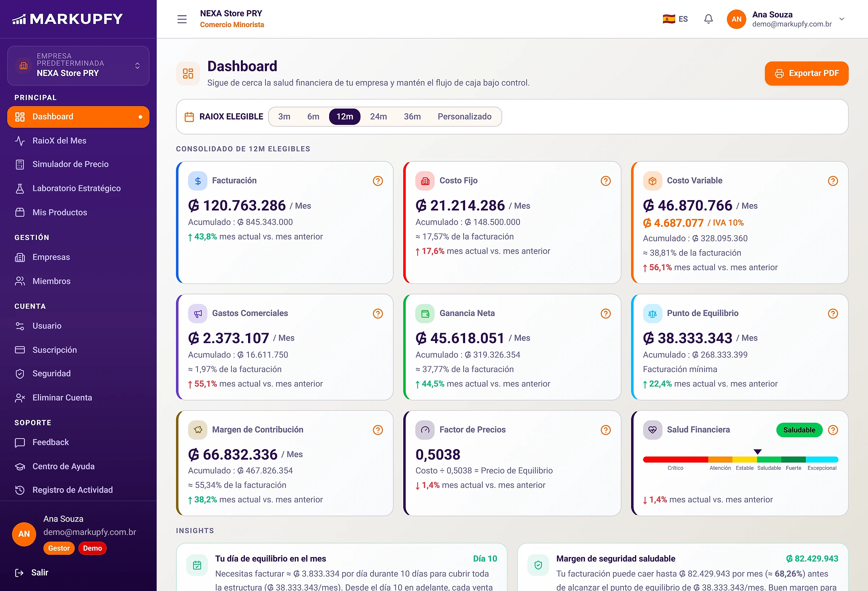The width and height of the screenshot is (868, 591).
Task: Click the Margen de Contribución piggy bank icon
Action: tap(197, 430)
